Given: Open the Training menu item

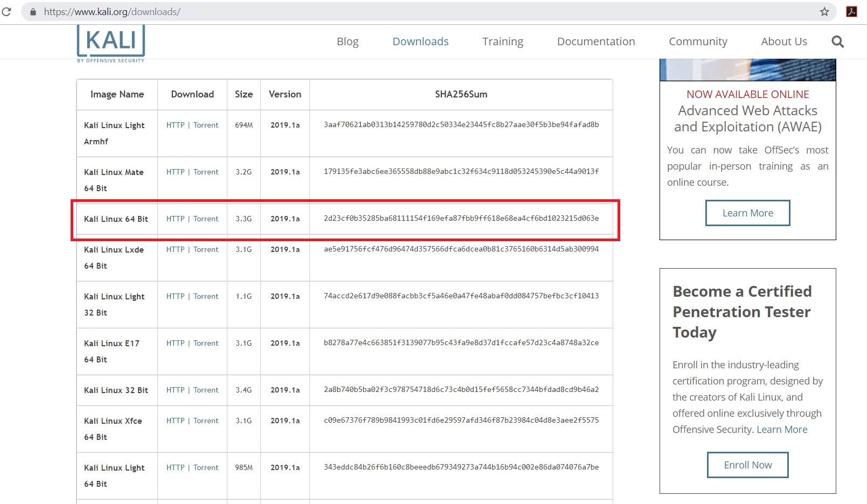Looking at the screenshot, I should 503,41.
